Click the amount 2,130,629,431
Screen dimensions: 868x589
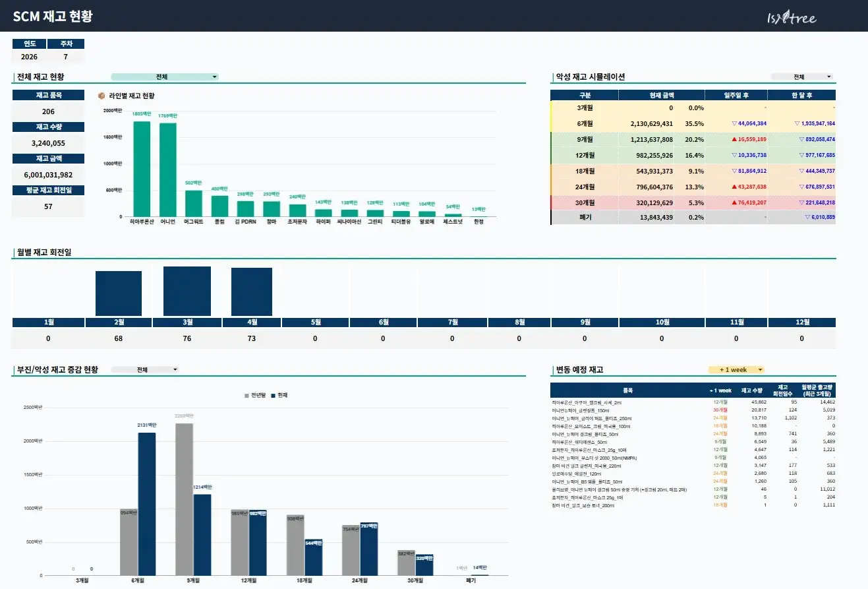[x=652, y=124]
